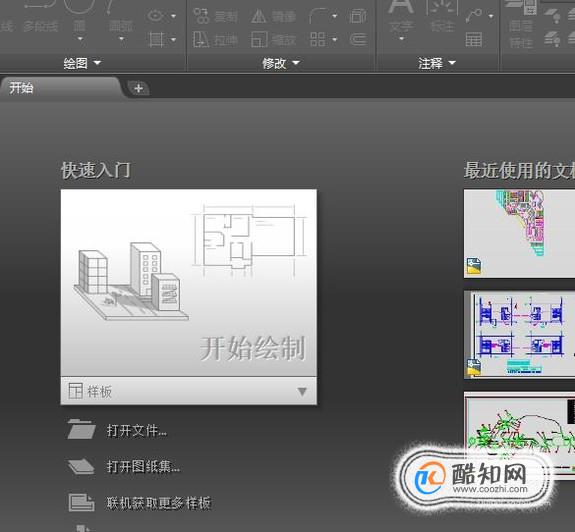Click the Copy (复制) modify tool

pyautogui.click(x=216, y=16)
